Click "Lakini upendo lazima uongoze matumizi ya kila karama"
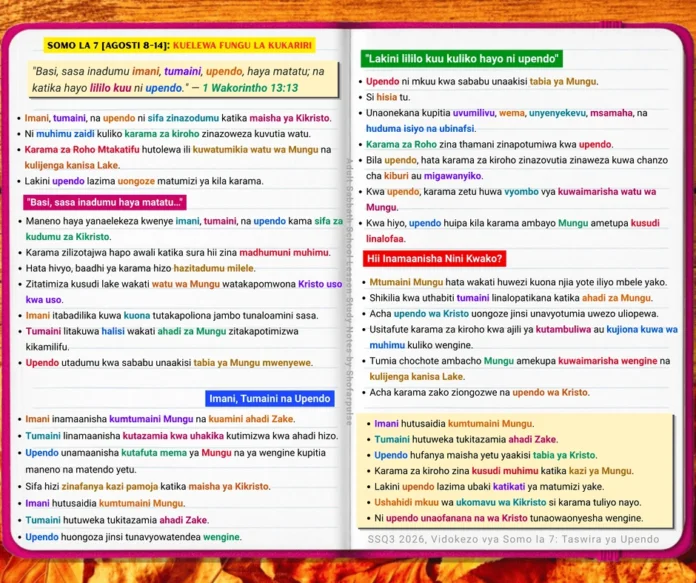 point(144,181)
